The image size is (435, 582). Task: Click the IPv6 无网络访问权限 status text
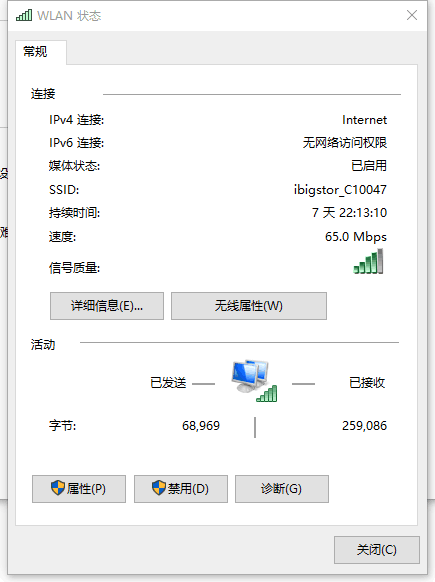345,143
